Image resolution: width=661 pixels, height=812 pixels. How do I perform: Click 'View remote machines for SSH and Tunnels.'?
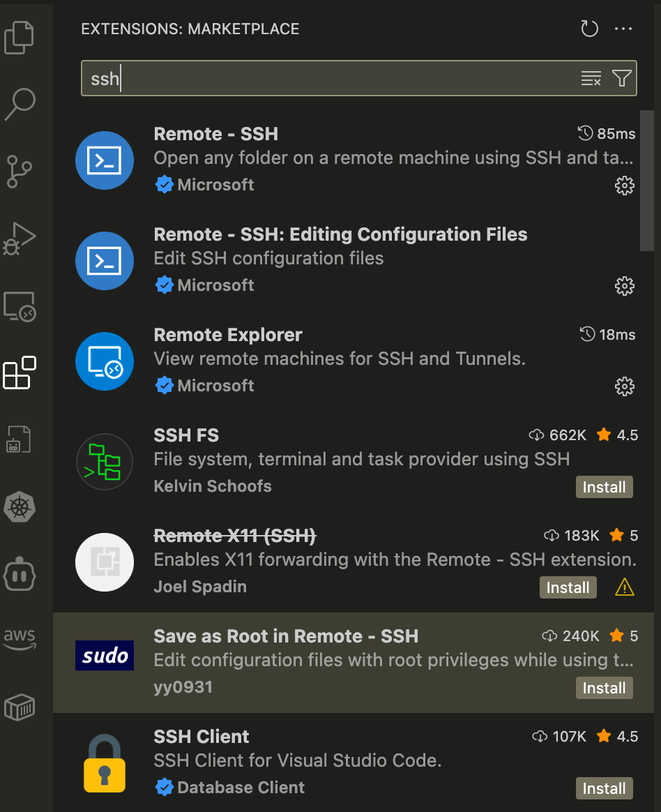coord(340,359)
